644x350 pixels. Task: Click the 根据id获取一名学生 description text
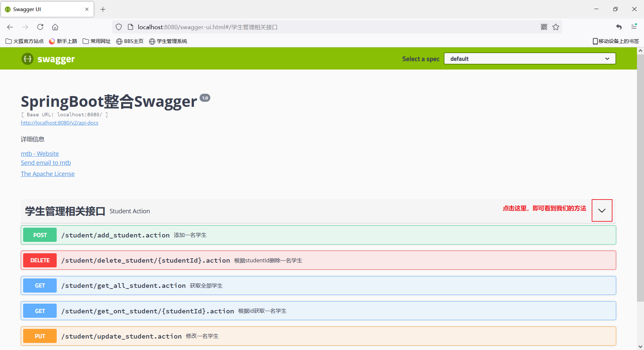click(262, 311)
